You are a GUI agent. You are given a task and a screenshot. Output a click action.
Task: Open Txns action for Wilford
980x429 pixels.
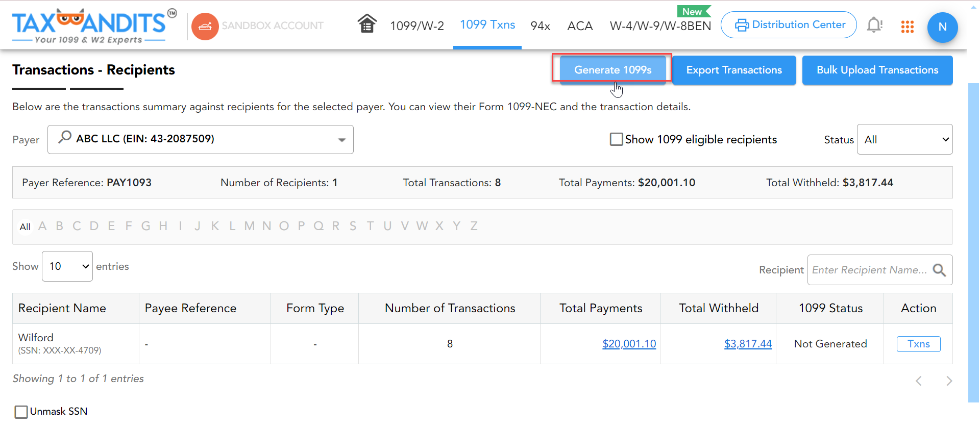point(918,344)
